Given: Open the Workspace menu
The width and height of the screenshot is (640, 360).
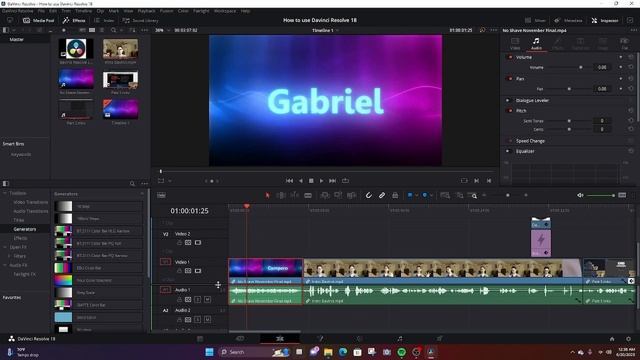Looking at the screenshot, I should (x=225, y=11).
